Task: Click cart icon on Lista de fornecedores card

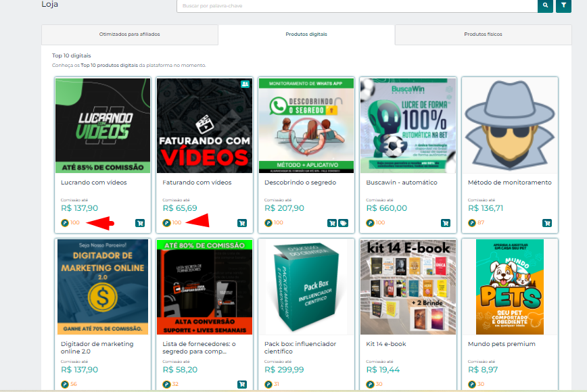Action: point(242,385)
